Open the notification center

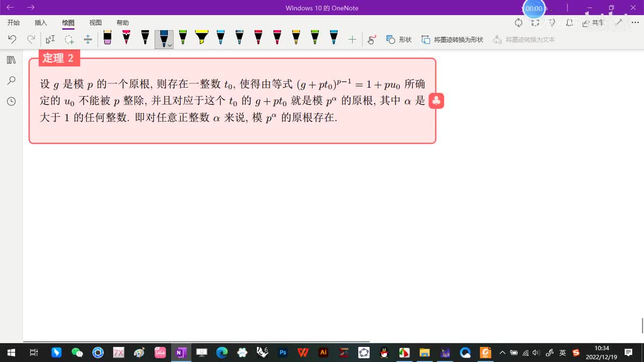pyautogui.click(x=628, y=352)
